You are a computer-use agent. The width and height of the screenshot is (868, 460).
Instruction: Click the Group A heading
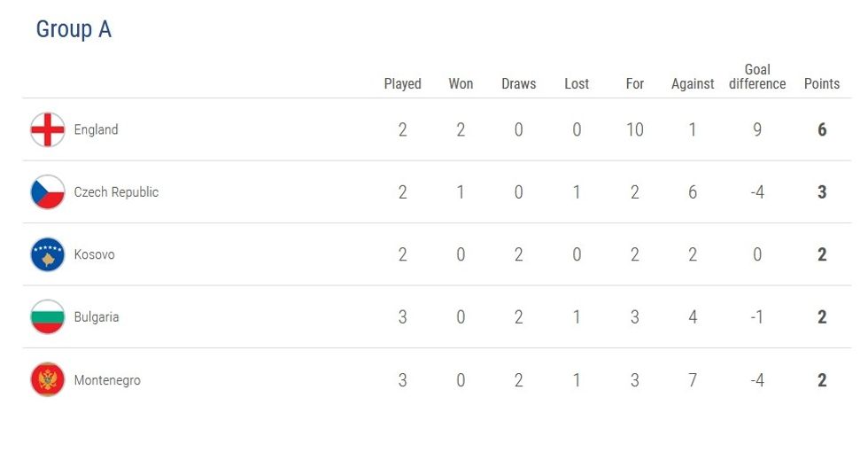[74, 29]
